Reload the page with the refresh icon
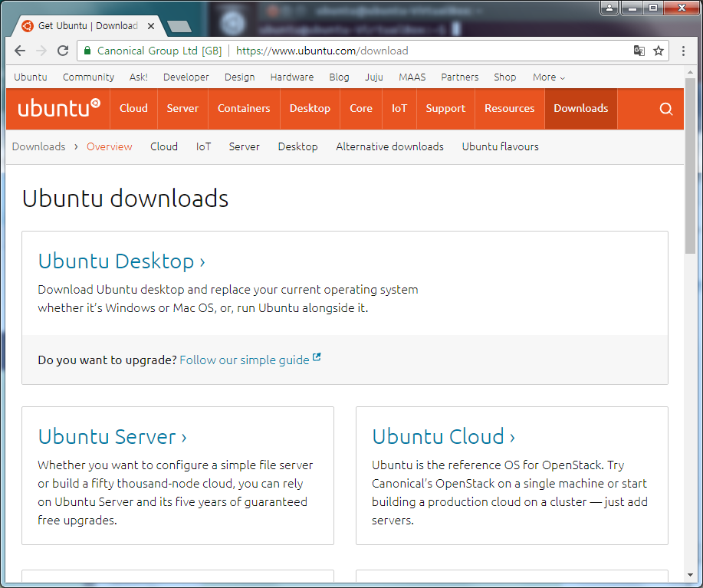 [63, 51]
